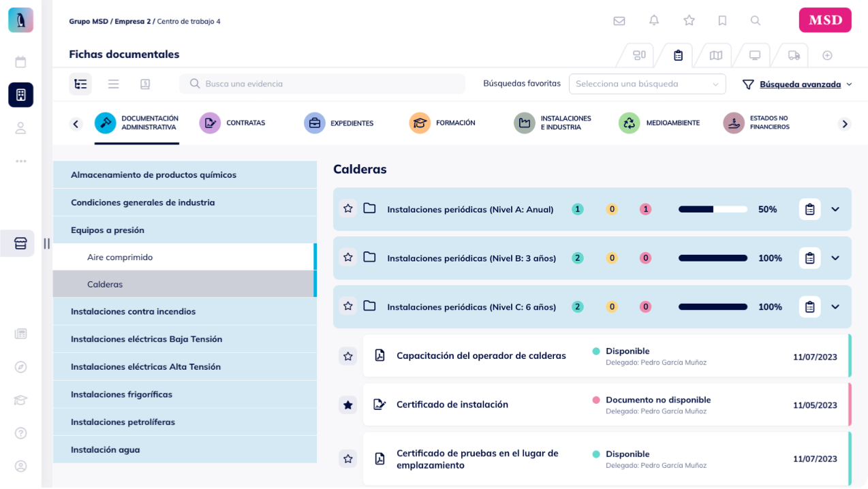Open the help question mark icon
The width and height of the screenshot is (868, 489).
click(20, 432)
